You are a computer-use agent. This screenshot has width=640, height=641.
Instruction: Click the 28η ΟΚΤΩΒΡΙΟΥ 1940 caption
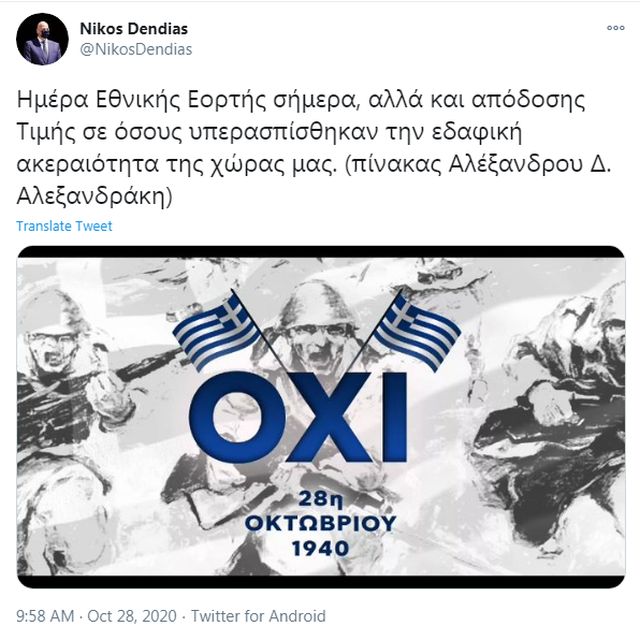[x=320, y=523]
